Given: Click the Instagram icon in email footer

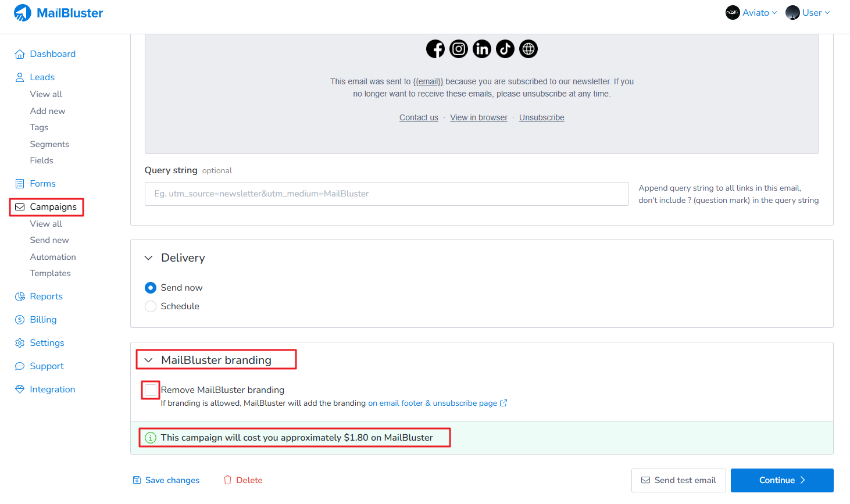Looking at the screenshot, I should pos(459,49).
